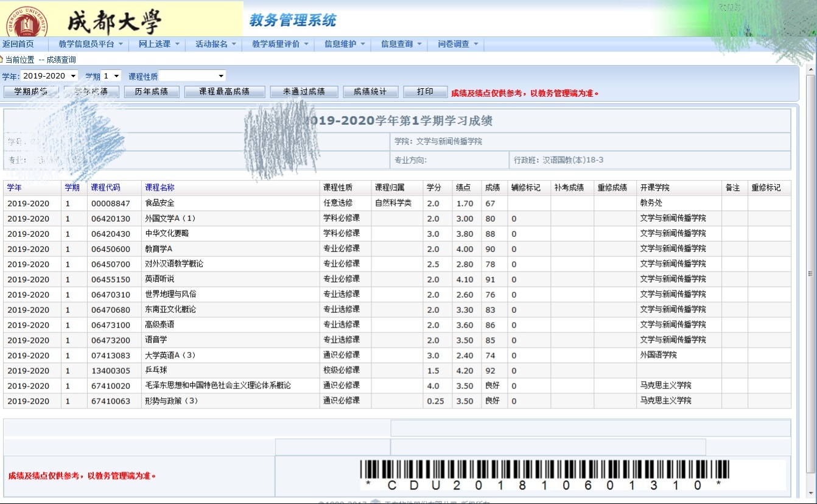Click the 外国语学院 department cell

point(659,355)
